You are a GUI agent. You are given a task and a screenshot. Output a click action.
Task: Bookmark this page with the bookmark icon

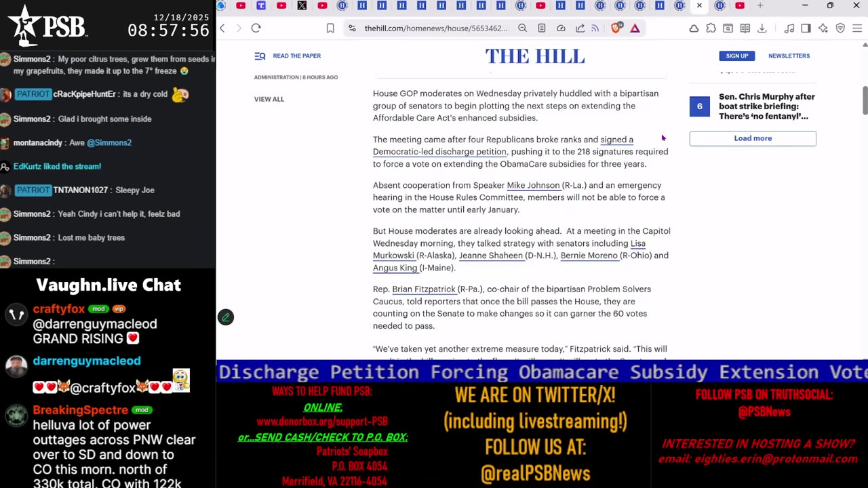(330, 28)
